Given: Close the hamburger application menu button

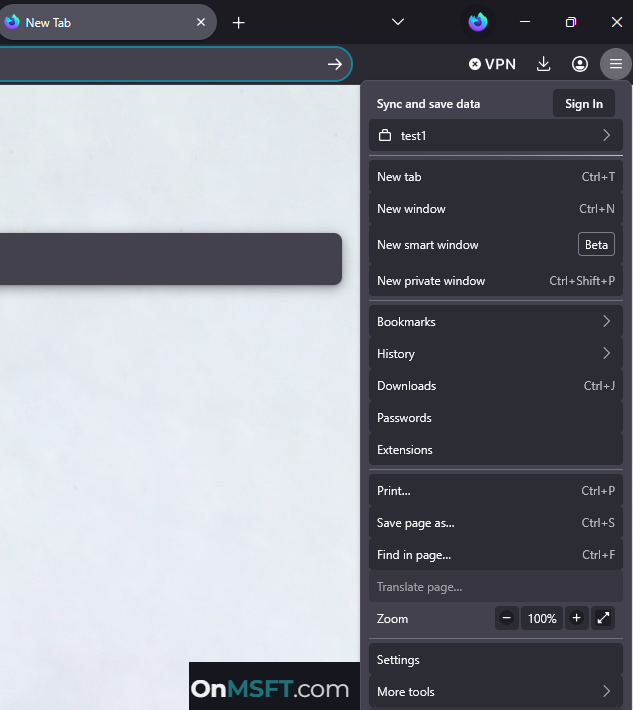Looking at the screenshot, I should pos(616,64).
